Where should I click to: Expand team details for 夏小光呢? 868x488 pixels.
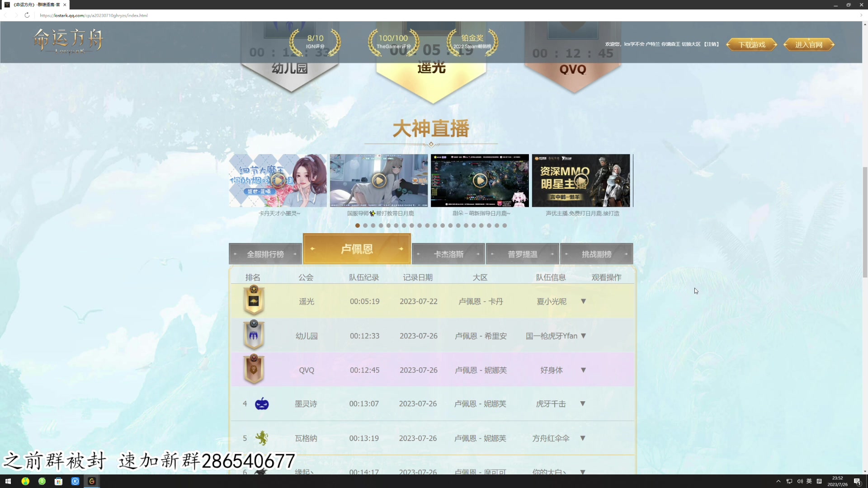point(584,301)
